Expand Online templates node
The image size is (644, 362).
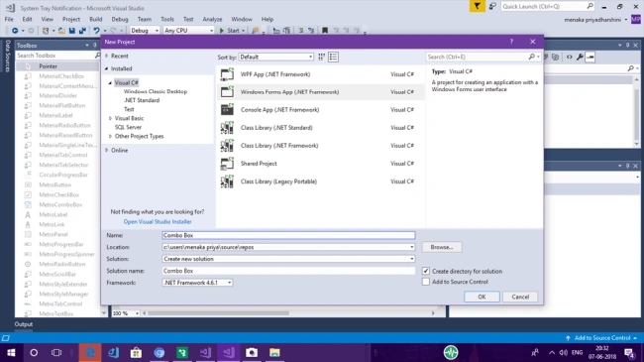[x=107, y=150]
